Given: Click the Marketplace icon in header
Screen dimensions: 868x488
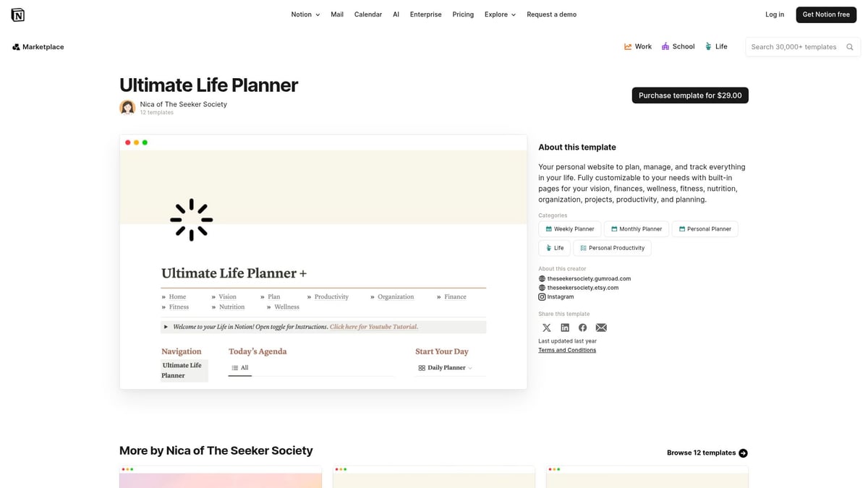Looking at the screenshot, I should (16, 46).
